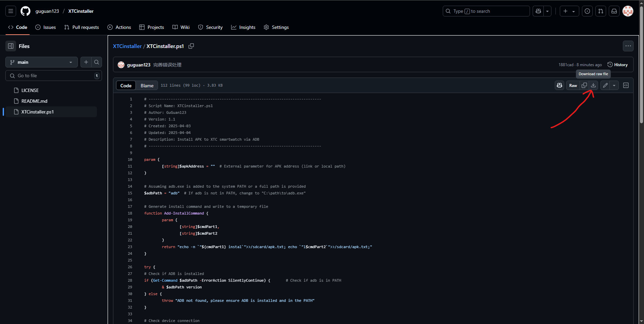Image resolution: width=644 pixels, height=324 pixels.
Task: Collapse the Files side panel
Action: [x=11, y=46]
